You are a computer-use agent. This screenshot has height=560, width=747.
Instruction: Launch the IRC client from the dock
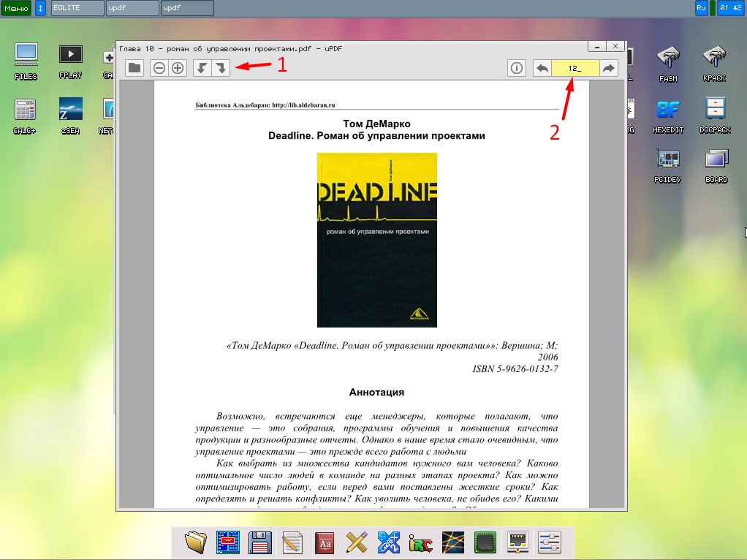(x=420, y=542)
